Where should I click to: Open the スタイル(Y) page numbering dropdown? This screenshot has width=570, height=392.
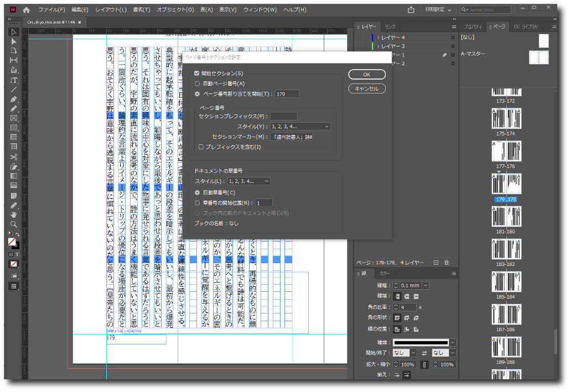click(x=300, y=127)
